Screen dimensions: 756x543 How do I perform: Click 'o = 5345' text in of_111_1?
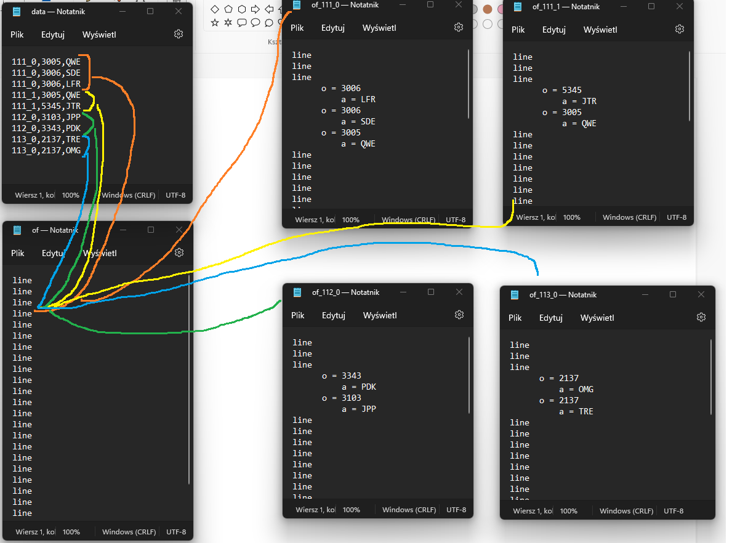coord(562,90)
